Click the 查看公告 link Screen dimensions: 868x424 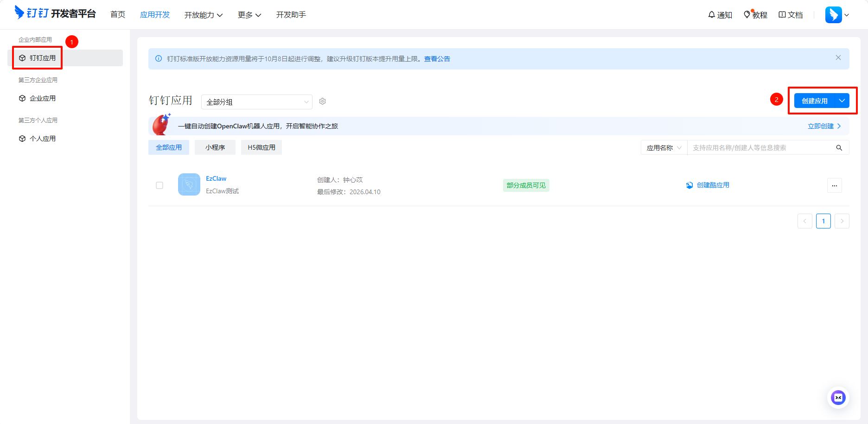[437, 59]
